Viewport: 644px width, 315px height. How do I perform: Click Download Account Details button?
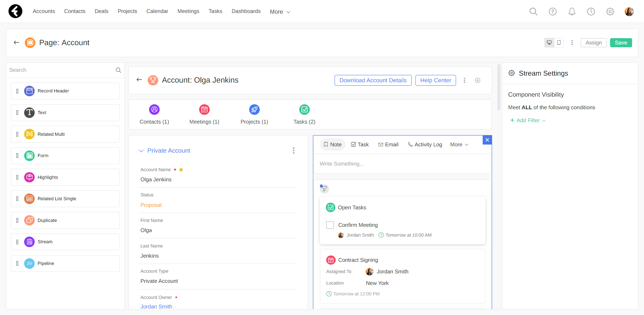[x=373, y=80]
